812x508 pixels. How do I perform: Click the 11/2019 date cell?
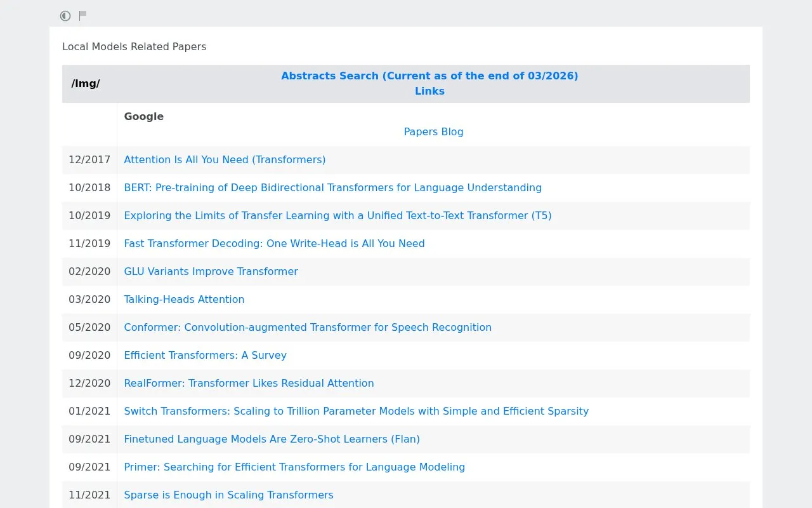(x=89, y=243)
